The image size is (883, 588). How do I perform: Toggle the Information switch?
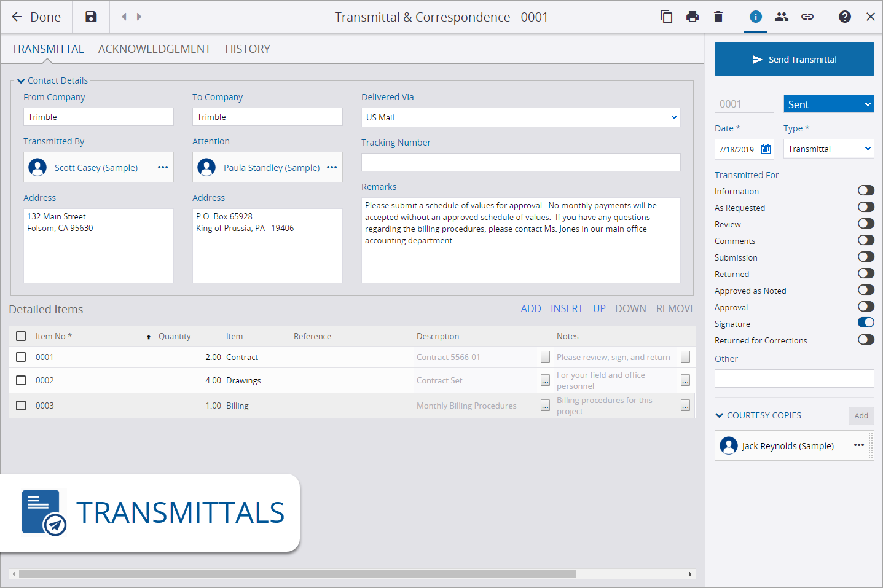[x=866, y=190]
